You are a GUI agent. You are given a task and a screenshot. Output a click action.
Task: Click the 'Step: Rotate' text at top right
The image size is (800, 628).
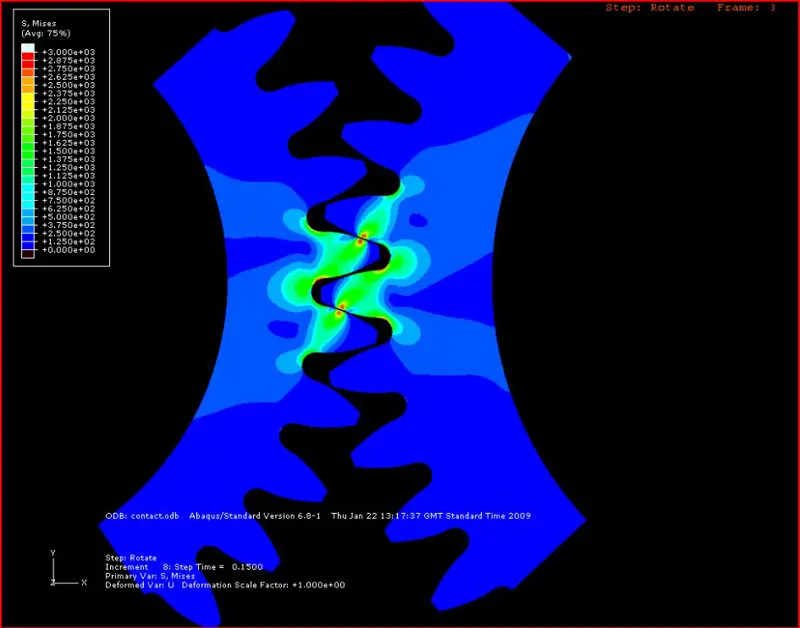649,8
